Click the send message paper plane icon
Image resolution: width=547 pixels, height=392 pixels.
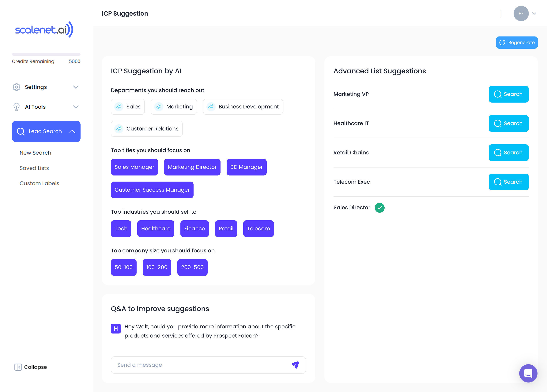point(295,365)
